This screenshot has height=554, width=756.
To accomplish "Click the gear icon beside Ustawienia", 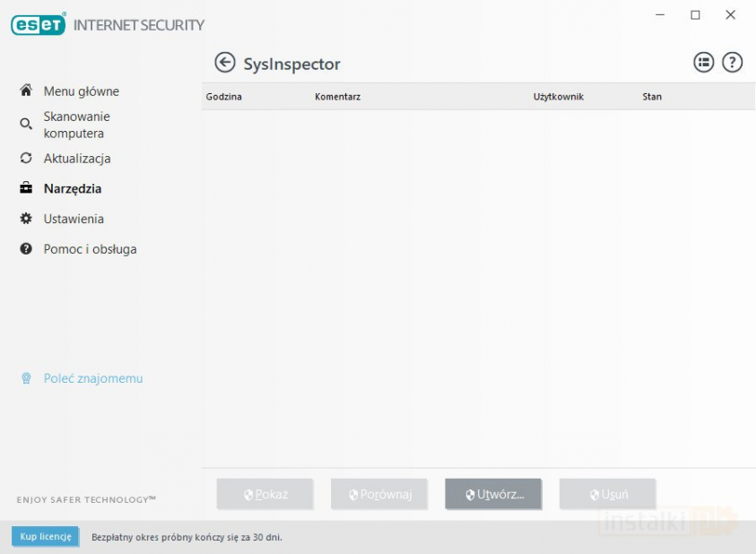I will click(26, 219).
